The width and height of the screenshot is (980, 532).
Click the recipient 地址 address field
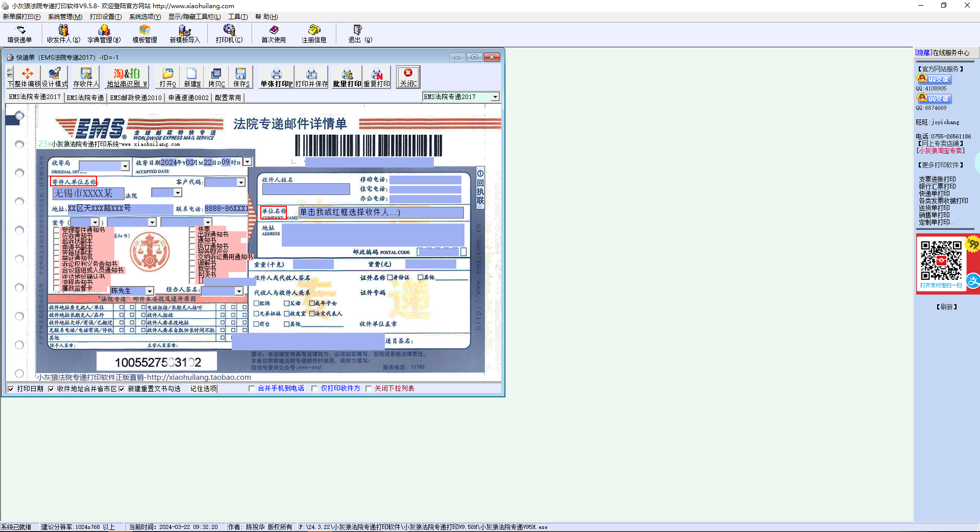click(x=373, y=235)
